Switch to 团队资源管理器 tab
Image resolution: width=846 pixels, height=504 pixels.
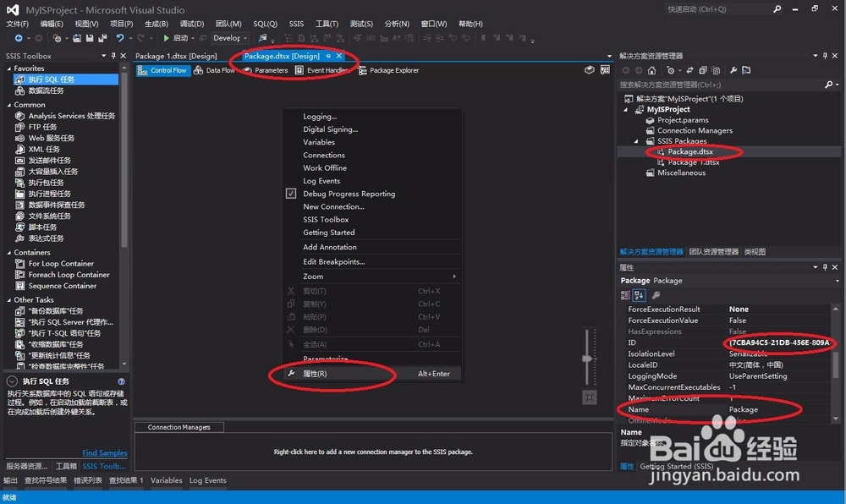pyautogui.click(x=713, y=252)
